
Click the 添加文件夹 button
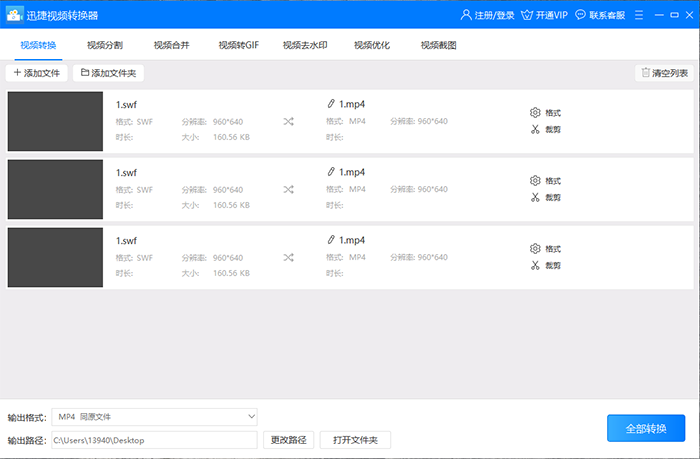tap(108, 73)
